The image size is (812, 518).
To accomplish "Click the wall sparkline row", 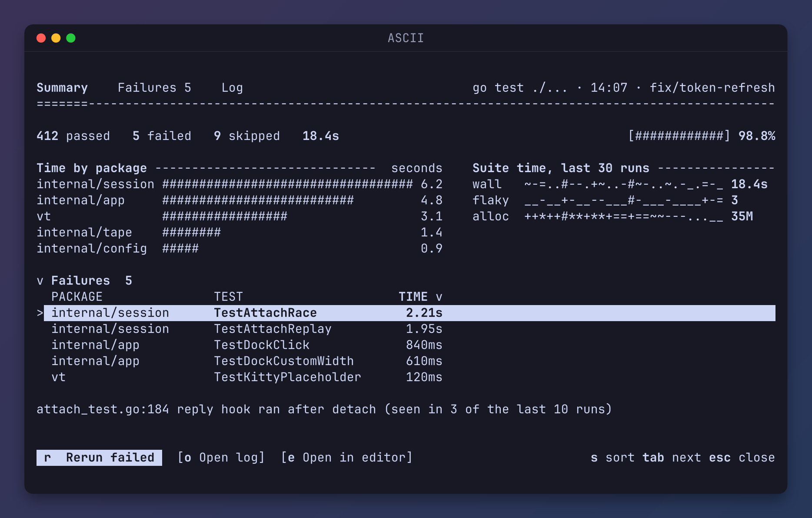I will coord(620,184).
